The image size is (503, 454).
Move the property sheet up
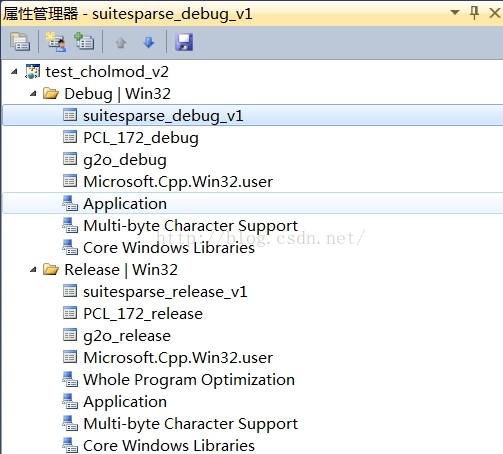click(121, 42)
